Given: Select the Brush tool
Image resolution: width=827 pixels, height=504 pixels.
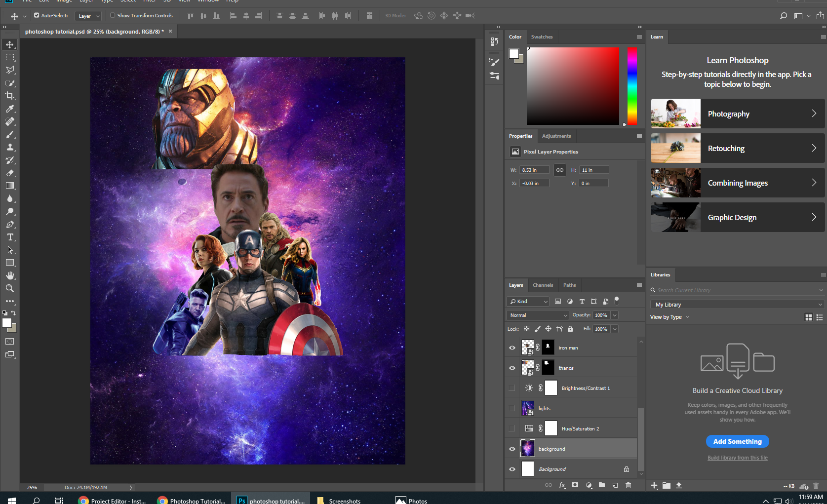Looking at the screenshot, I should tap(10, 134).
